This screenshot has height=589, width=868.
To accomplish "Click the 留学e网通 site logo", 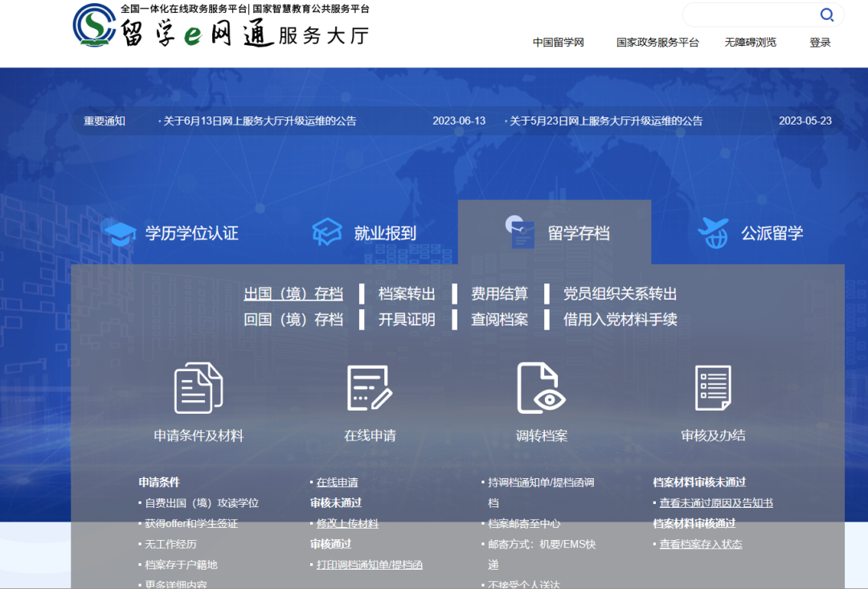I will click(x=221, y=26).
